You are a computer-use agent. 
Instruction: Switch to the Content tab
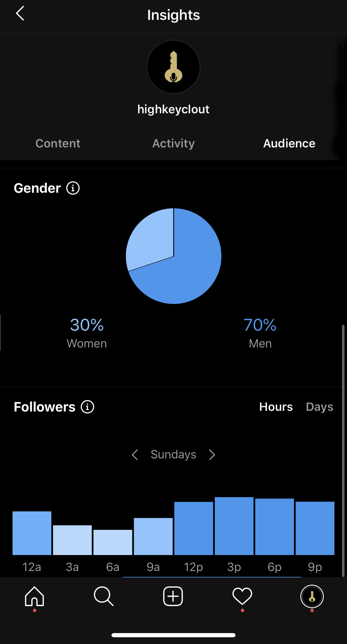click(x=58, y=143)
